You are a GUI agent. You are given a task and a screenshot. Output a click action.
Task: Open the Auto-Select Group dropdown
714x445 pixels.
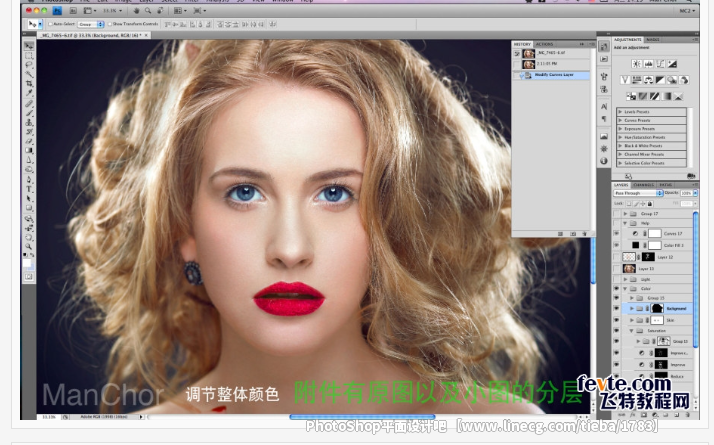pos(91,24)
